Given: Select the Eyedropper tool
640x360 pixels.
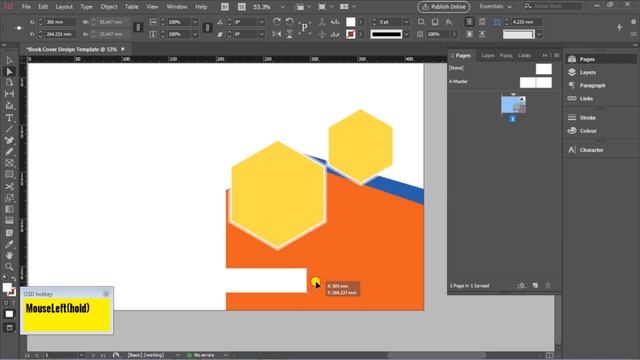Looking at the screenshot, I should (x=9, y=244).
